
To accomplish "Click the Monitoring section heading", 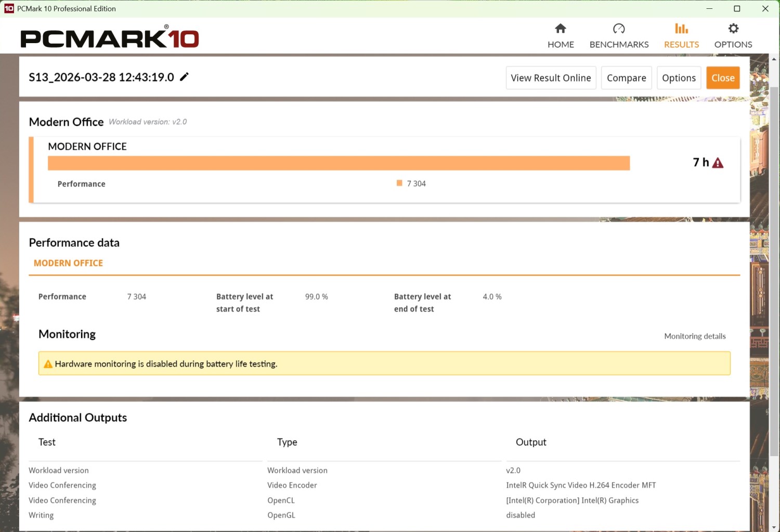I will coord(67,334).
